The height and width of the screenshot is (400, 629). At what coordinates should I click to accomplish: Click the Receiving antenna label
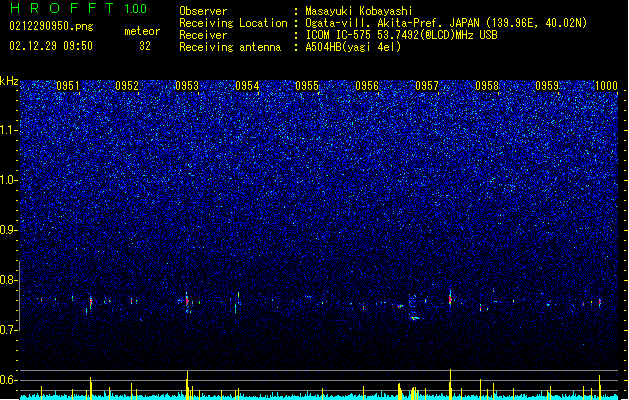[x=230, y=47]
